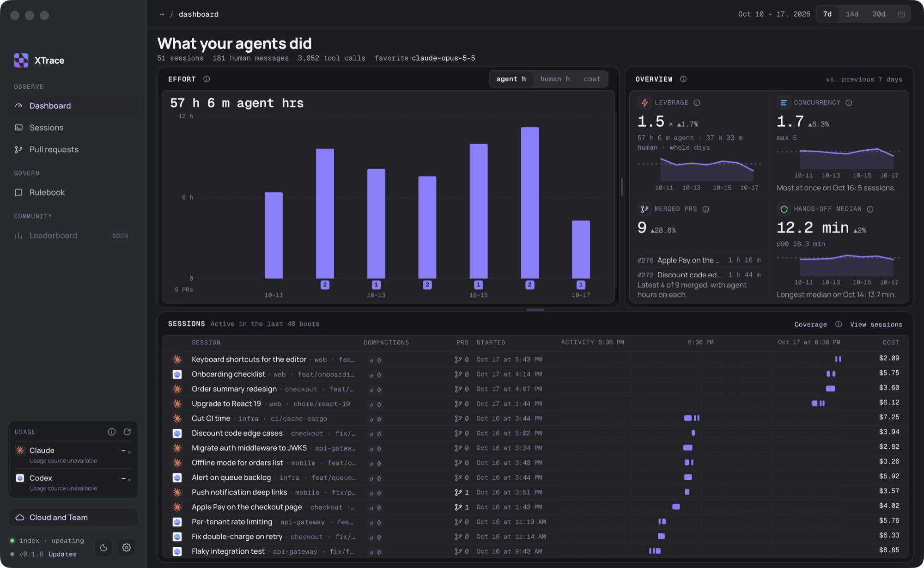The width and height of the screenshot is (924, 568).
Task: Open merged PR #276 Apple Pay entry
Action: click(699, 260)
